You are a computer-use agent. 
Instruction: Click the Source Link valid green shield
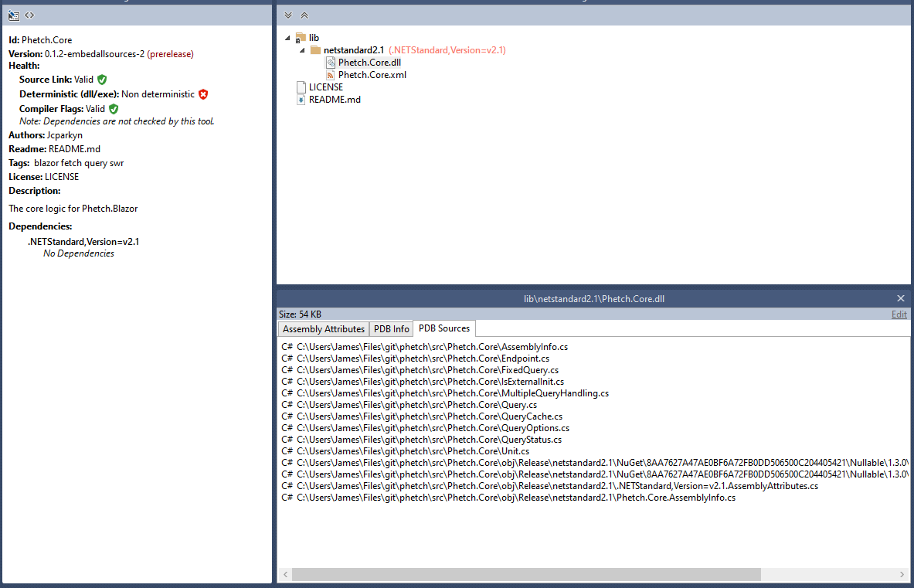point(102,80)
